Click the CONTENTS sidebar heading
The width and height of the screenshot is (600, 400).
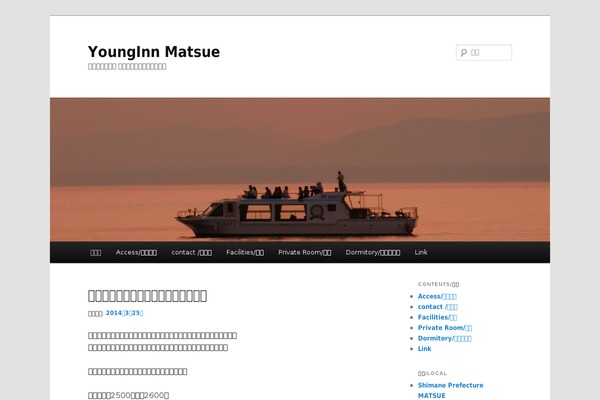439,284
